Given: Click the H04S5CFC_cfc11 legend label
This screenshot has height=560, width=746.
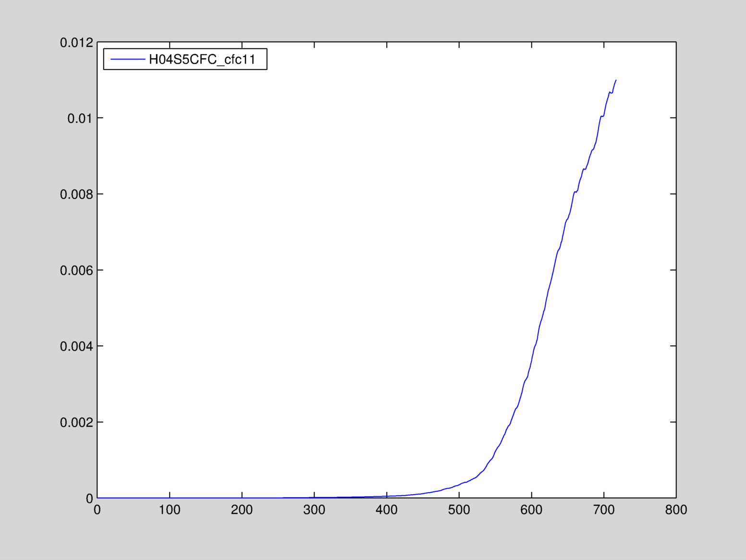Looking at the screenshot, I should pyautogui.click(x=202, y=60).
